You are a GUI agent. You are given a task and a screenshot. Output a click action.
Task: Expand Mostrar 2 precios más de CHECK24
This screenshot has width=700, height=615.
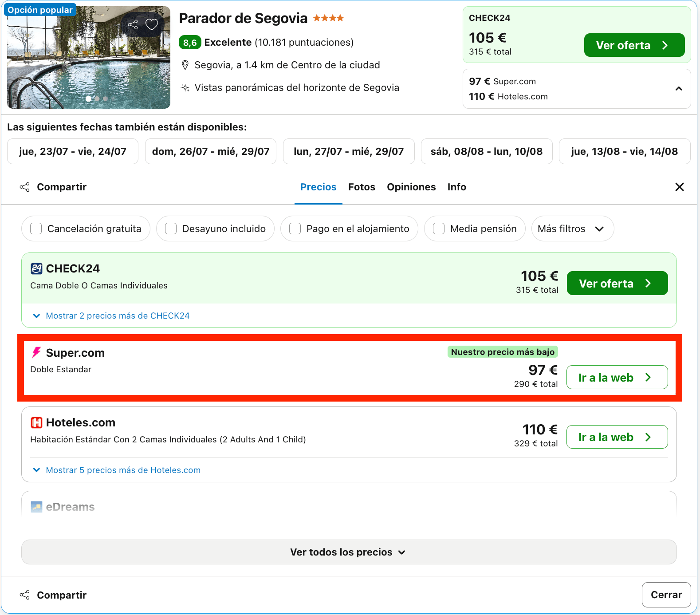pos(112,315)
